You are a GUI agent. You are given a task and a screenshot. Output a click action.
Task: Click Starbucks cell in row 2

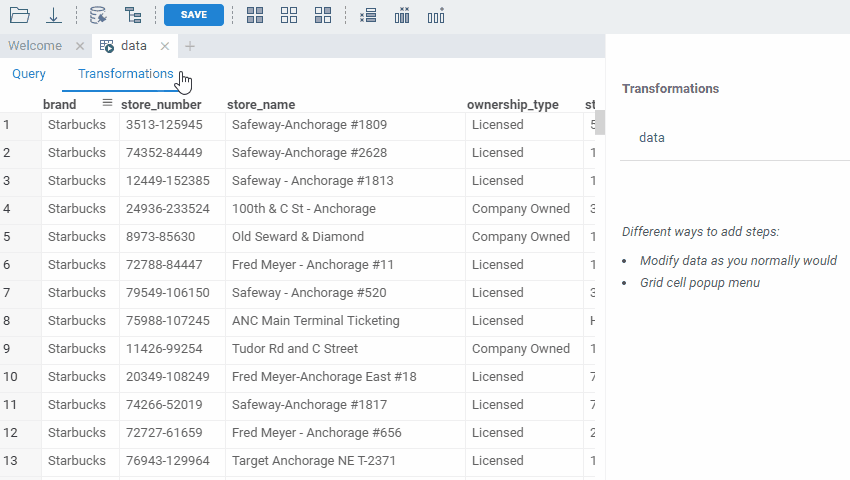point(80,153)
